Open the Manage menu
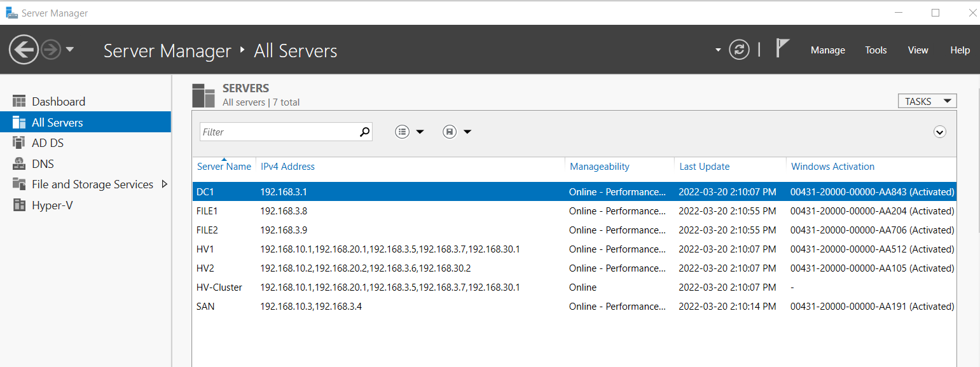 pos(827,50)
